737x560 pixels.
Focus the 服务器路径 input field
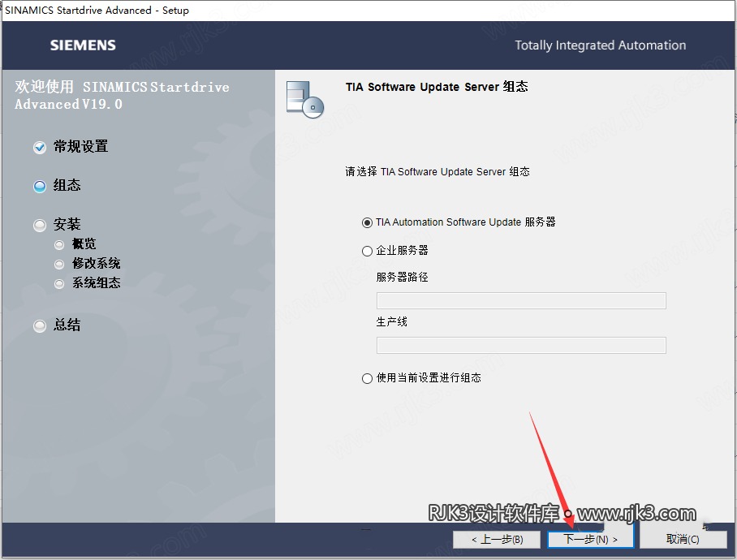pos(521,300)
